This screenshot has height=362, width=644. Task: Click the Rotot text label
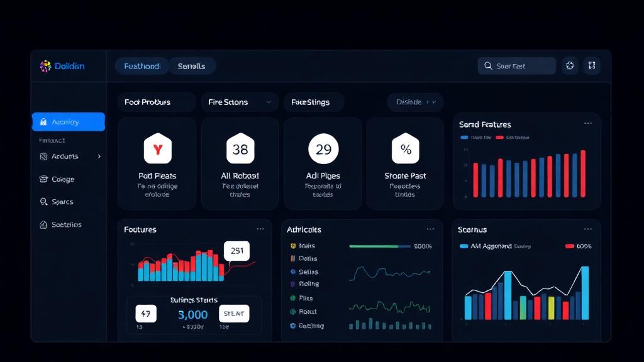(x=308, y=312)
